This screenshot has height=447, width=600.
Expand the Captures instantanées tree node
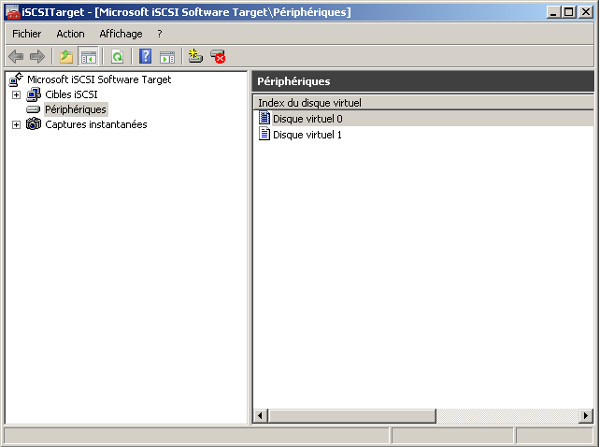[16, 124]
